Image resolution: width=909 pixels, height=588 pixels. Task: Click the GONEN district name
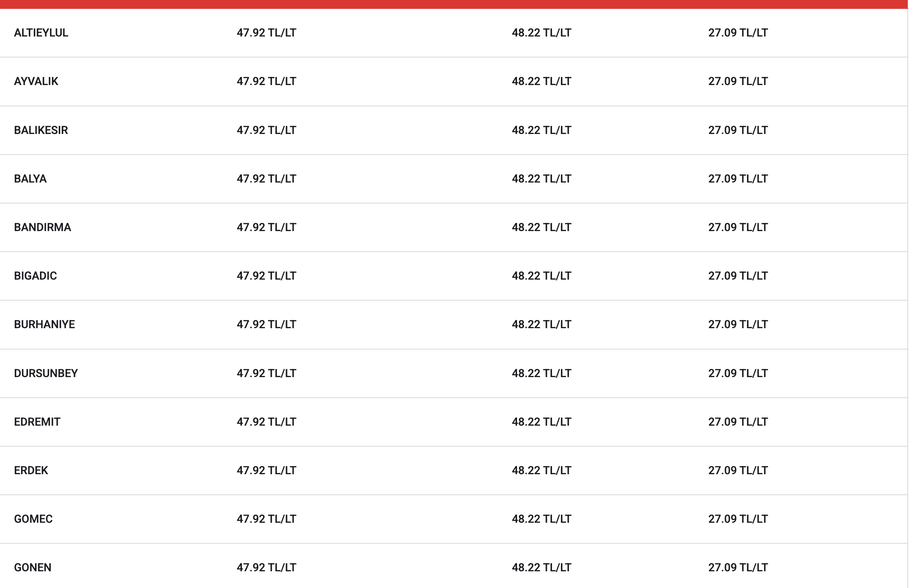(x=33, y=567)
